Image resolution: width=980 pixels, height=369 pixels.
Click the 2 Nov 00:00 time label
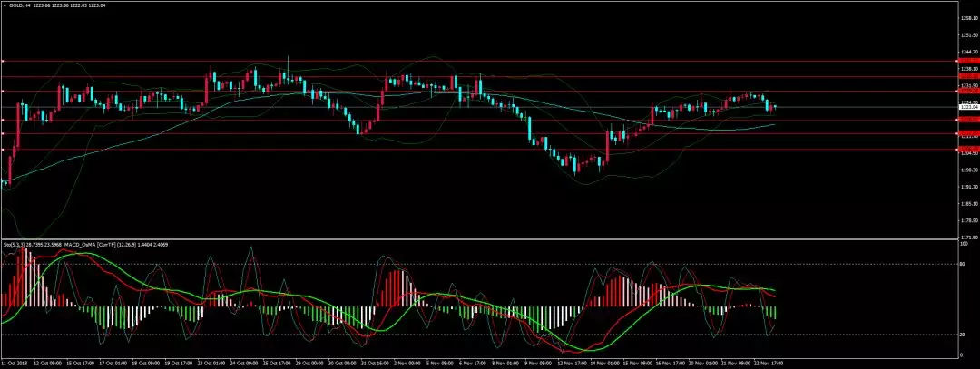[403, 364]
